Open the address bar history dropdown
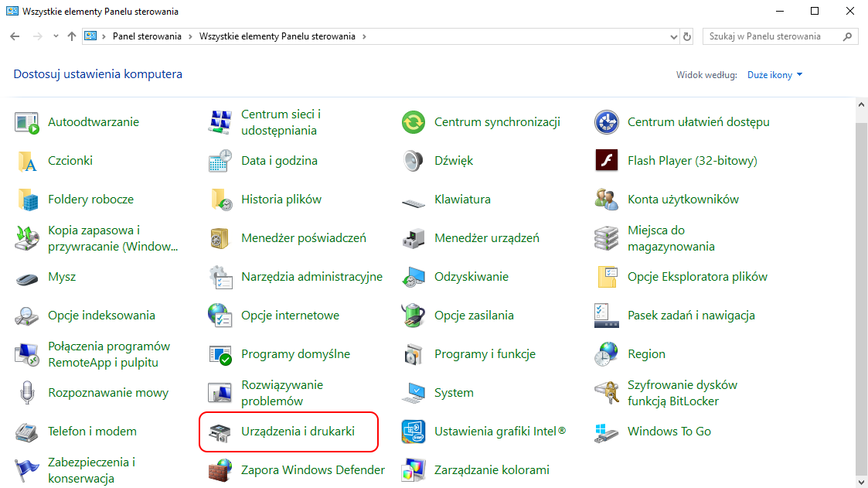 [x=673, y=36]
